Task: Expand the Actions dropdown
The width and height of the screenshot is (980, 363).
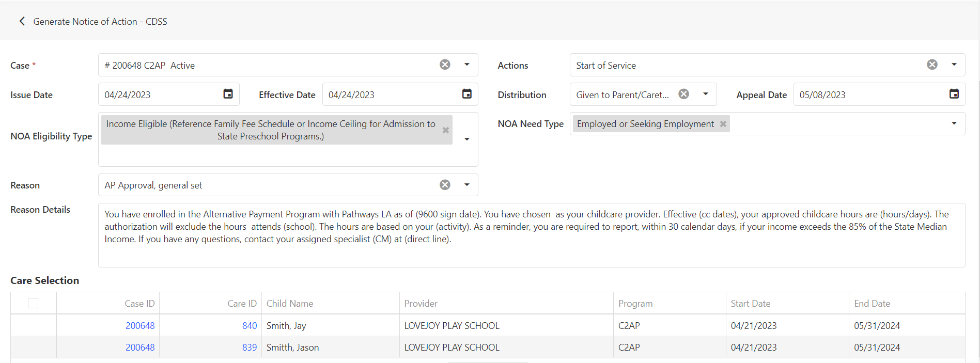Action: 954,65
